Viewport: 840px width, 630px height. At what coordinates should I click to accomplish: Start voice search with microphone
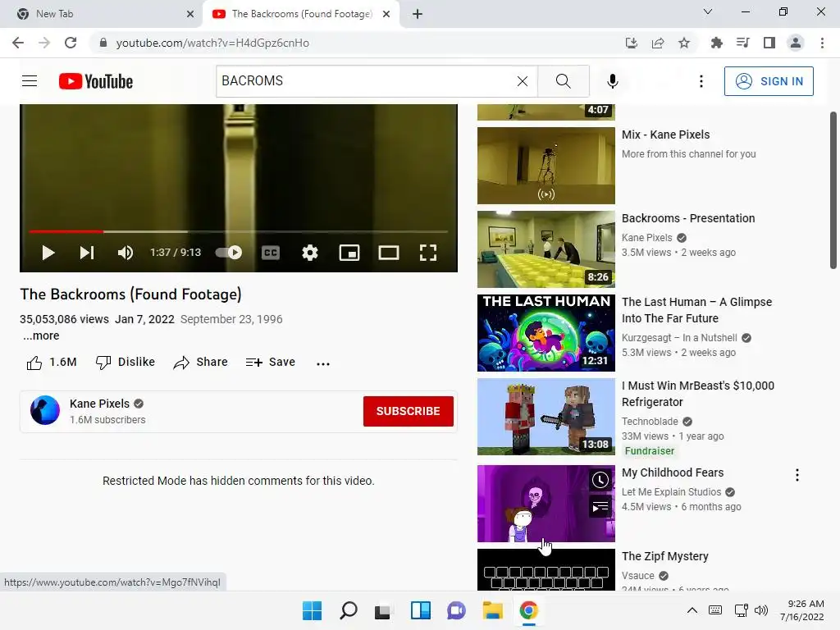pyautogui.click(x=612, y=81)
